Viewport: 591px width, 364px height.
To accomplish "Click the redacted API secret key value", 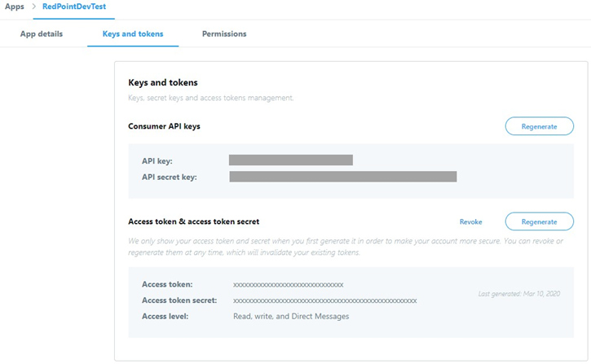I will [x=342, y=177].
